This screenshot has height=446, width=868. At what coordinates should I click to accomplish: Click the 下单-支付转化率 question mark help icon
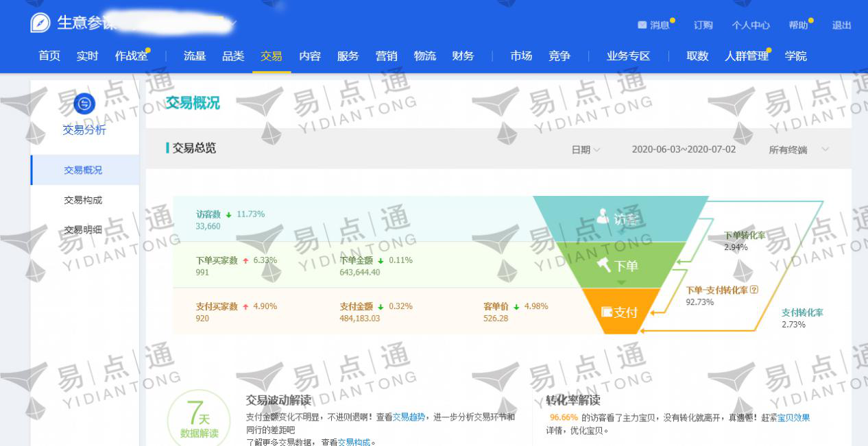754,290
